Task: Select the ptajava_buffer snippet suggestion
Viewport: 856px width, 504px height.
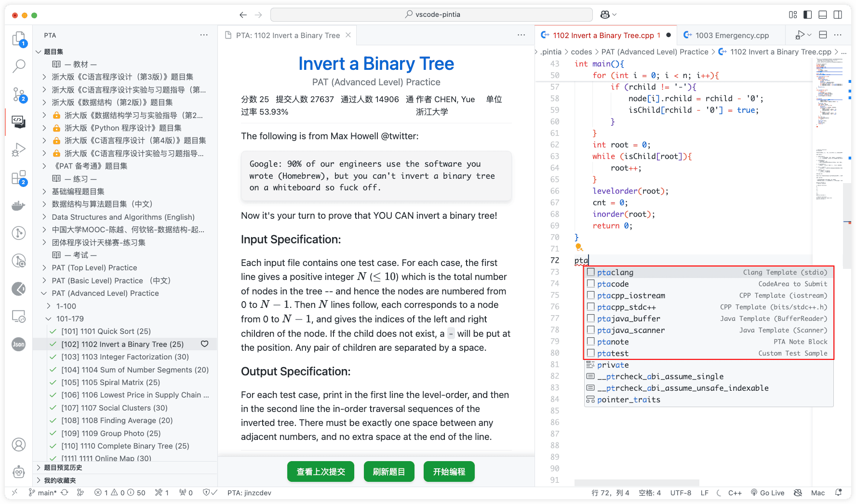Action: (x=709, y=318)
